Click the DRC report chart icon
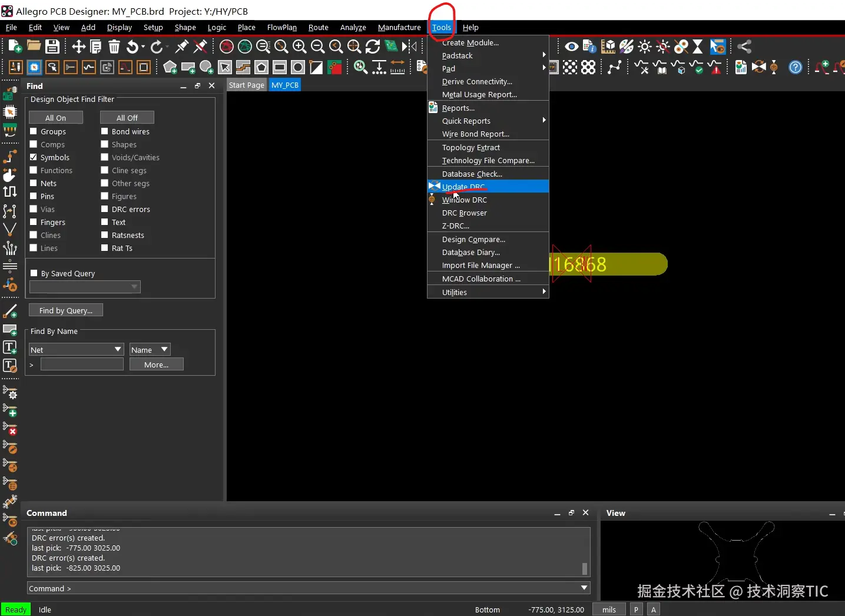This screenshot has width=845, height=616. (741, 67)
